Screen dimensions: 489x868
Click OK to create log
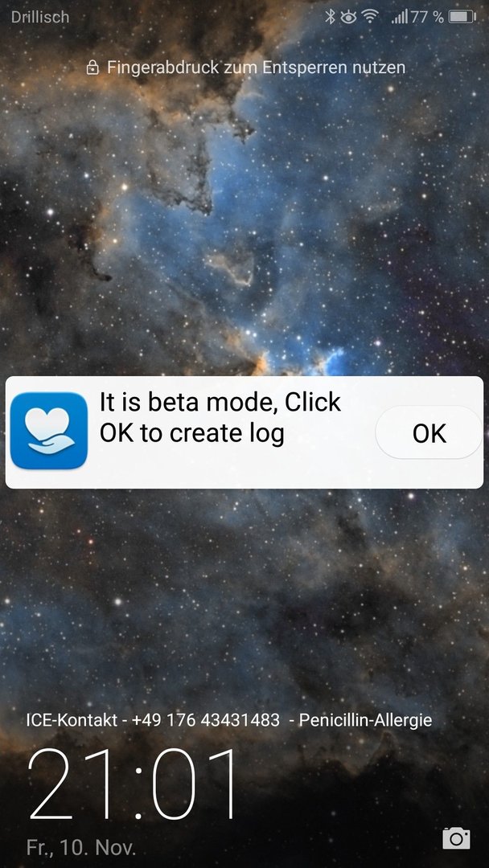(x=429, y=432)
